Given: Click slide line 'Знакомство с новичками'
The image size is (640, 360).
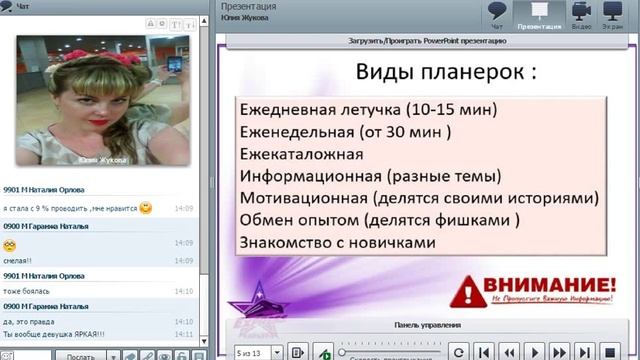Looking at the screenshot, I should pos(338,242).
